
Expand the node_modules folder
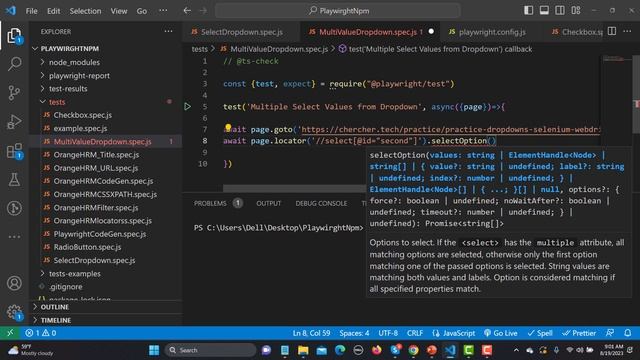[x=74, y=62]
